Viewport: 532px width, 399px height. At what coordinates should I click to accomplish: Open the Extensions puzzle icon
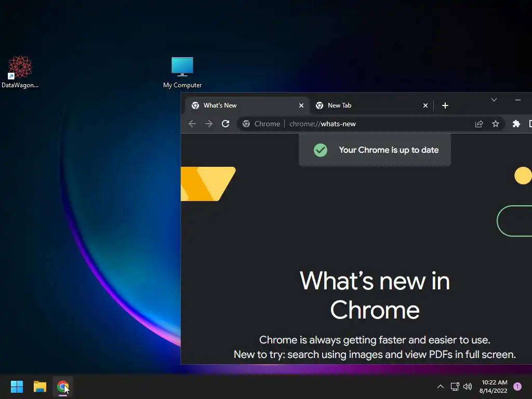click(516, 124)
